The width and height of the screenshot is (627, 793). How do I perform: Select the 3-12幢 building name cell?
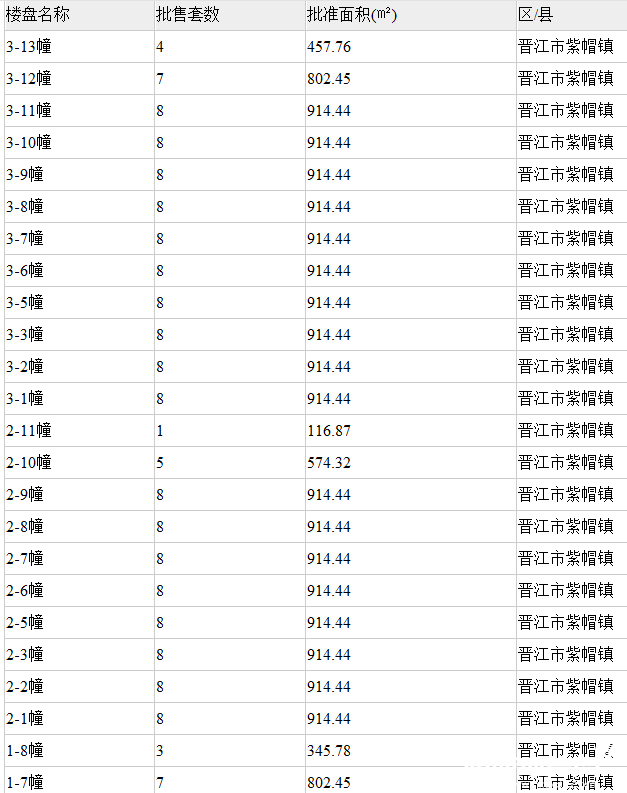pos(28,79)
